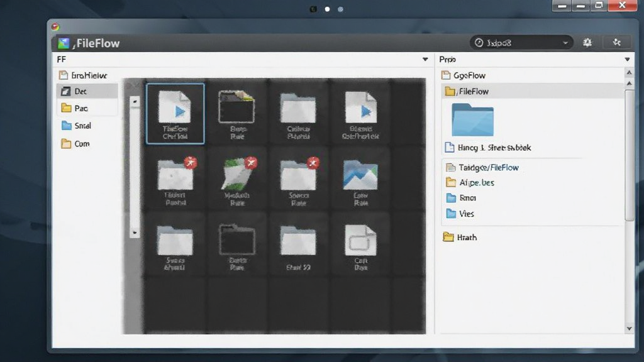Screen dimensions: 644x362
Task: Click the large blue folder preview
Action: (x=472, y=120)
